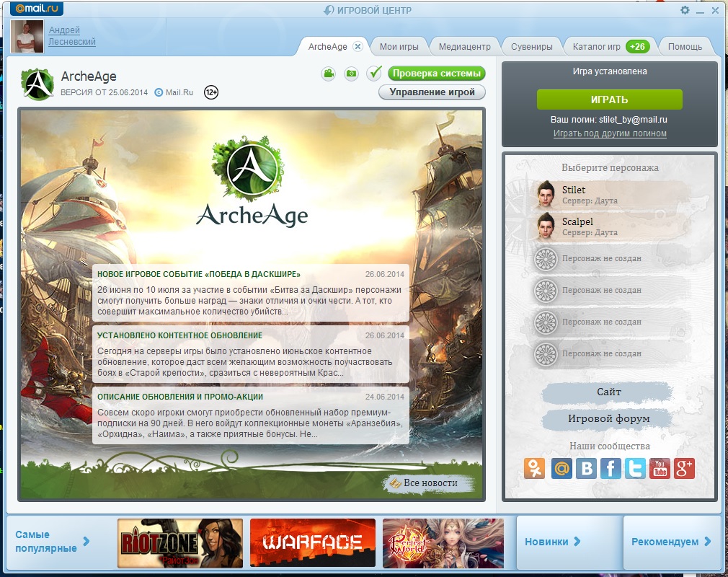Click Все новости link
The height and width of the screenshot is (577, 728).
(x=430, y=483)
